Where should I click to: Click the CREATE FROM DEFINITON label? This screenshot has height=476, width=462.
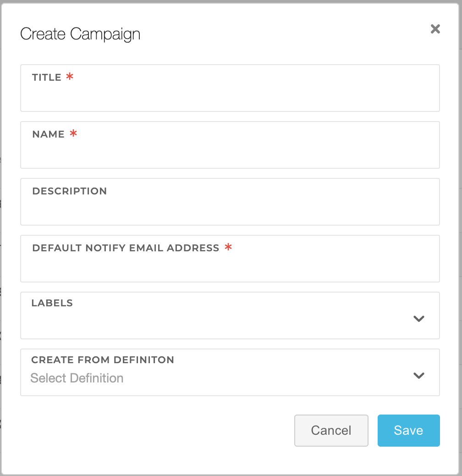click(x=103, y=360)
